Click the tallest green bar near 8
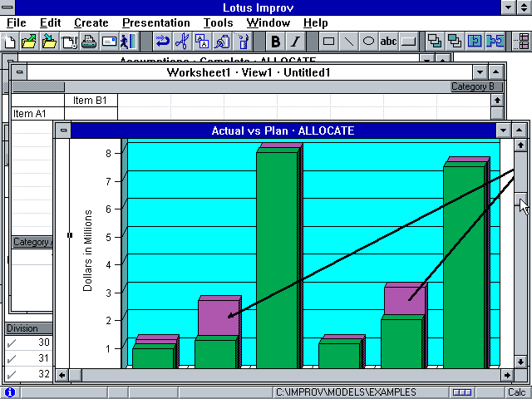 [x=277, y=259]
